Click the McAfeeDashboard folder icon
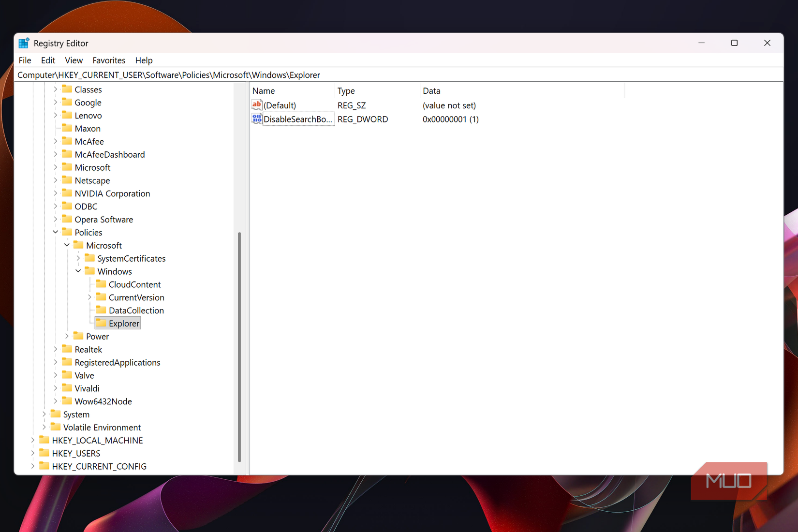This screenshot has width=798, height=532. pyautogui.click(x=67, y=154)
